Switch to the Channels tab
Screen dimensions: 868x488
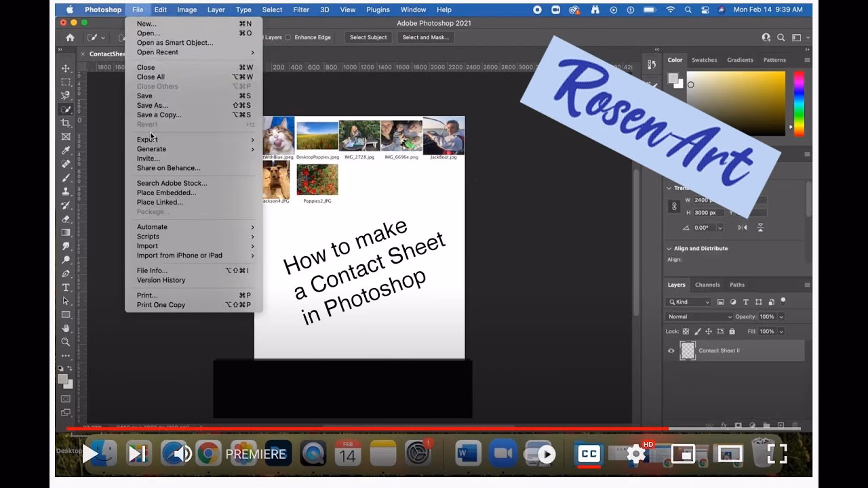point(707,285)
